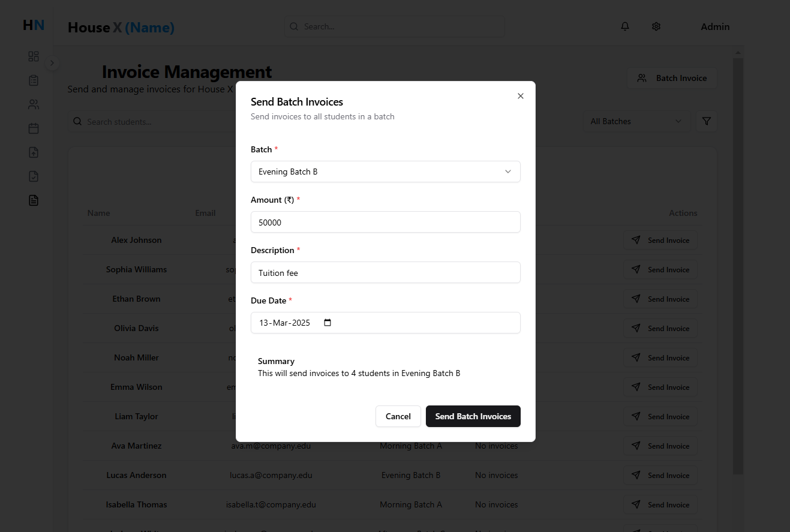Screen dimensions: 790x532
Task: Click the Batch Invoice button
Action: tap(672, 78)
